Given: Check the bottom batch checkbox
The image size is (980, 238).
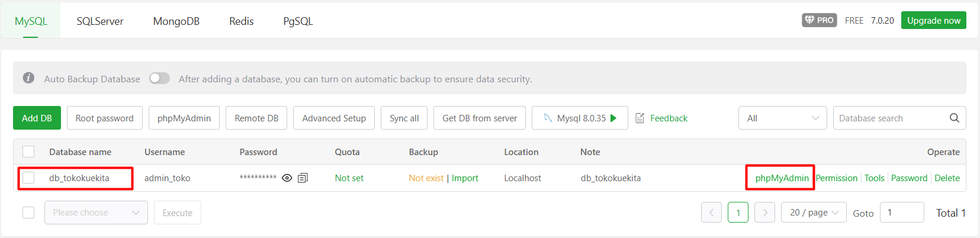Looking at the screenshot, I should point(28,213).
